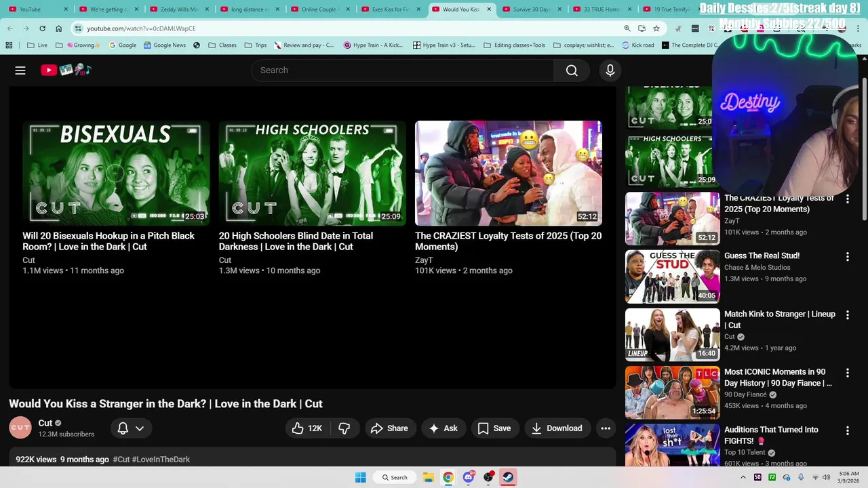The image size is (868, 488).
Task: Go back with the browser back arrow
Action: tap(10, 28)
